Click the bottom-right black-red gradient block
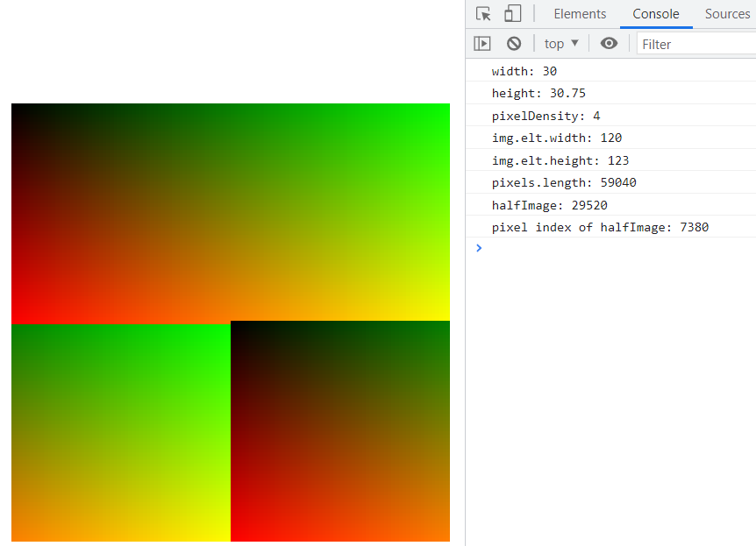 coord(340,431)
